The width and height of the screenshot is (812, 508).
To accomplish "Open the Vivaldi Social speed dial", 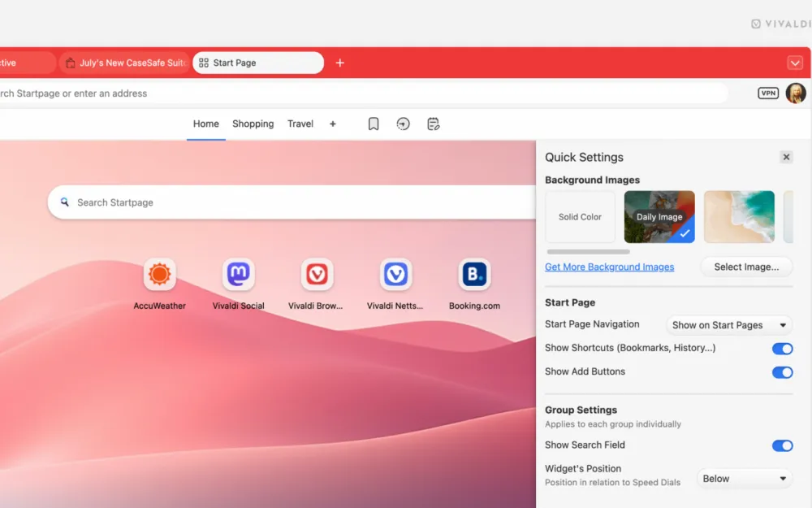I will point(239,276).
